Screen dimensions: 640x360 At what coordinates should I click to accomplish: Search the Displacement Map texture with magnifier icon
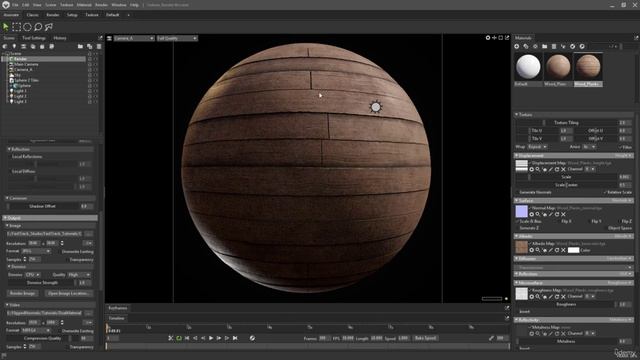538,169
